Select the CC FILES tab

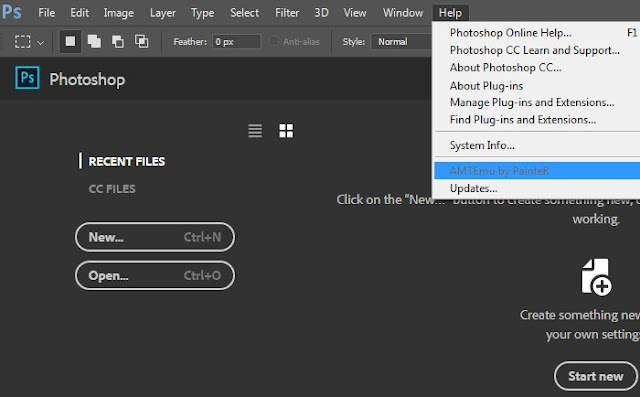tap(112, 189)
